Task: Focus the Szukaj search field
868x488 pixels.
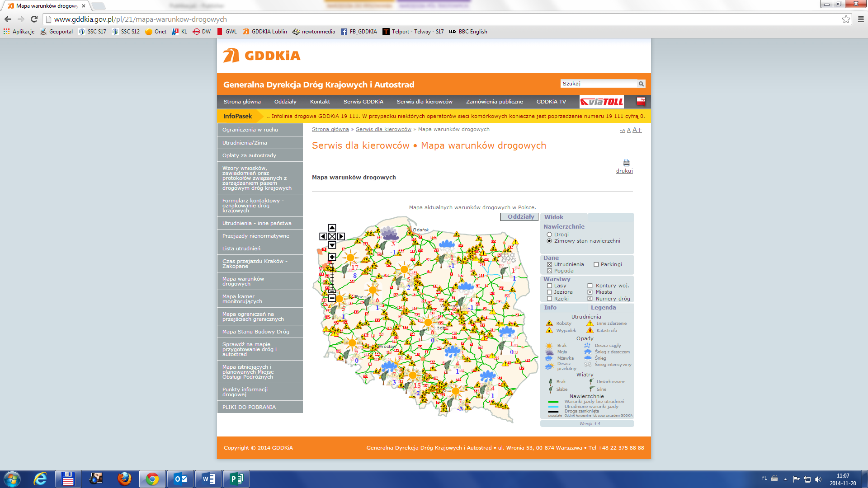Action: (x=599, y=84)
